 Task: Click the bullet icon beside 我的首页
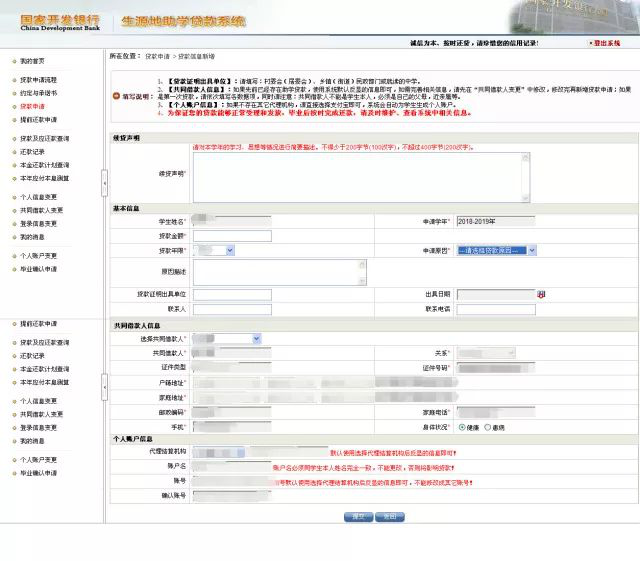click(14, 62)
